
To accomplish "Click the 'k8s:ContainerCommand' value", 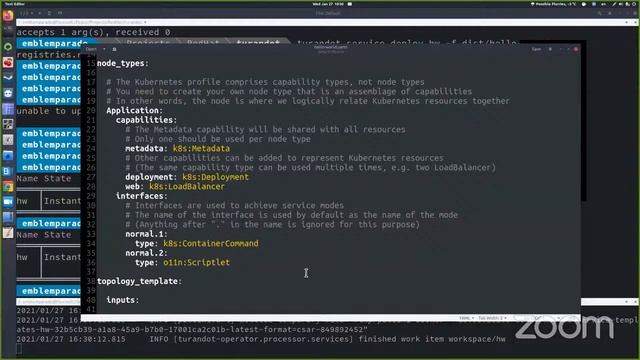I will point(211,244).
